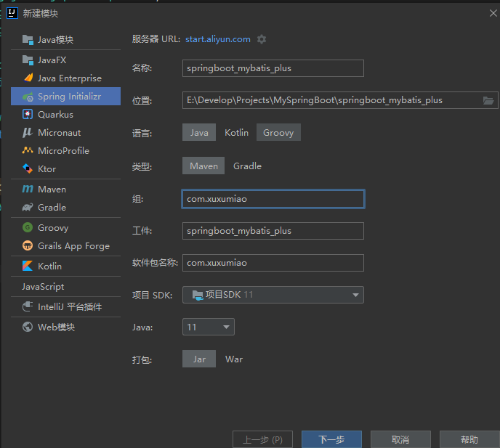Click the Web模块 globe icon

pyautogui.click(x=28, y=327)
